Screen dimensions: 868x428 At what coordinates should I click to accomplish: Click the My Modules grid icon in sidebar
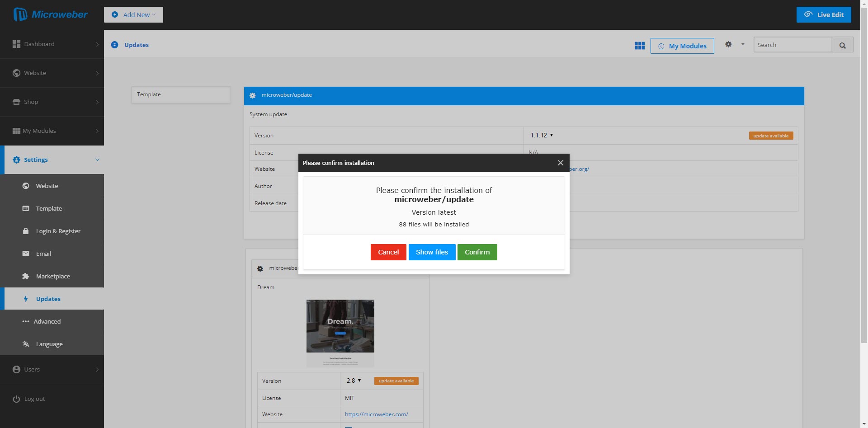pyautogui.click(x=16, y=131)
